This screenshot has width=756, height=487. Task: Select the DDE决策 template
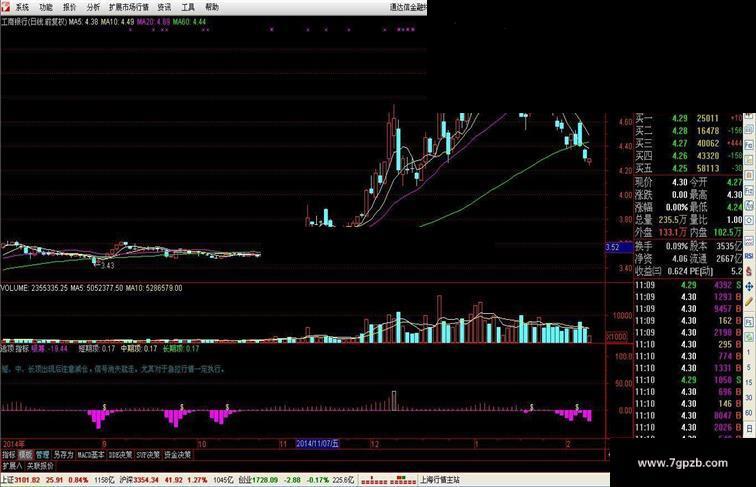click(x=121, y=455)
